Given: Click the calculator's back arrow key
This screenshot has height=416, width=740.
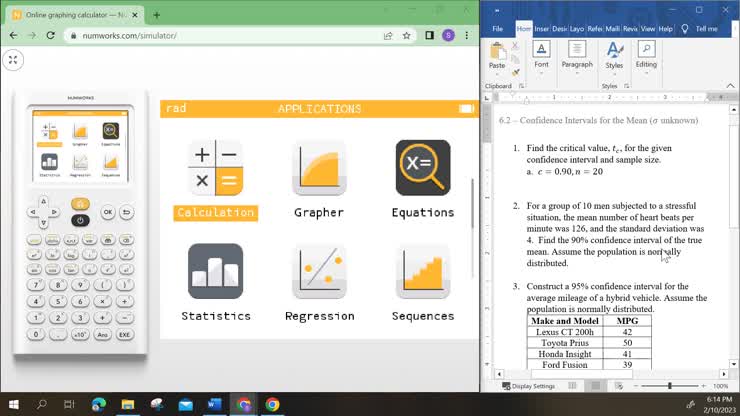Looking at the screenshot, I should 126,212.
